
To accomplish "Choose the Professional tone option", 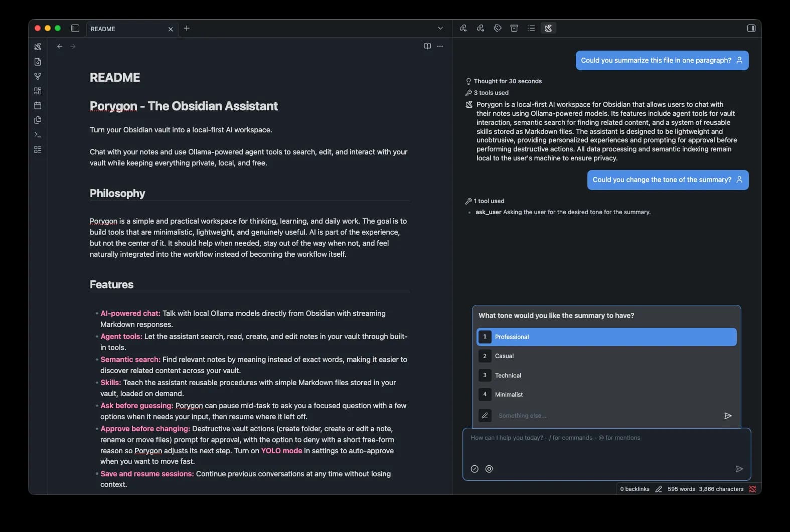I will coord(606,337).
